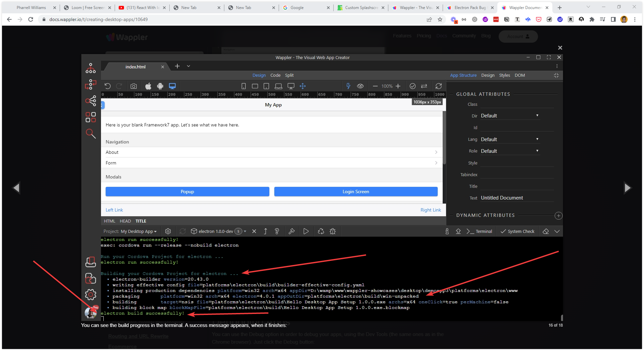Select the Android platform icon
The width and height of the screenshot is (644, 351).
point(160,86)
